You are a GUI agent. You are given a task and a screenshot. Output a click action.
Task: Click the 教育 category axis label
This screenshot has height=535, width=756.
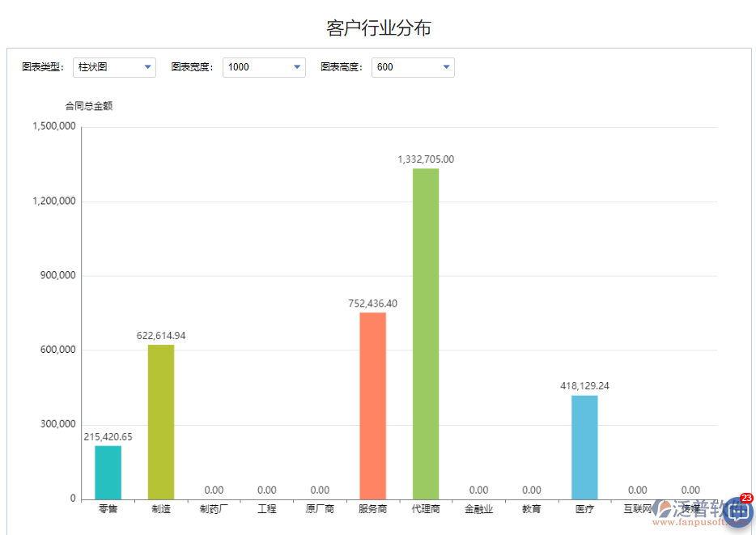tap(531, 508)
